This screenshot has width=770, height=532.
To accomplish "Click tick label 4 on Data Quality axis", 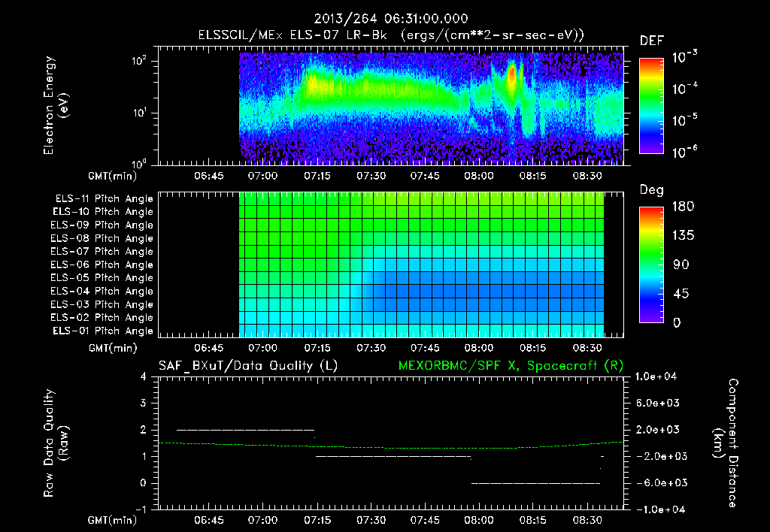I will tap(144, 376).
